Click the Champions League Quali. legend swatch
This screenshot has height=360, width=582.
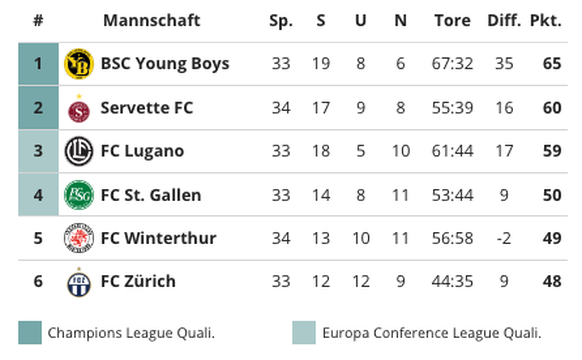pos(30,333)
